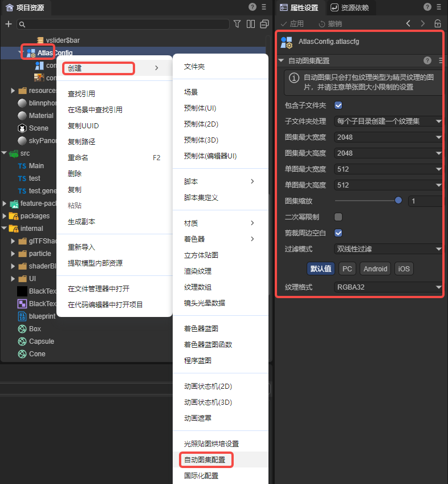Open help icon beside 自动图集配置 header

pos(427,60)
